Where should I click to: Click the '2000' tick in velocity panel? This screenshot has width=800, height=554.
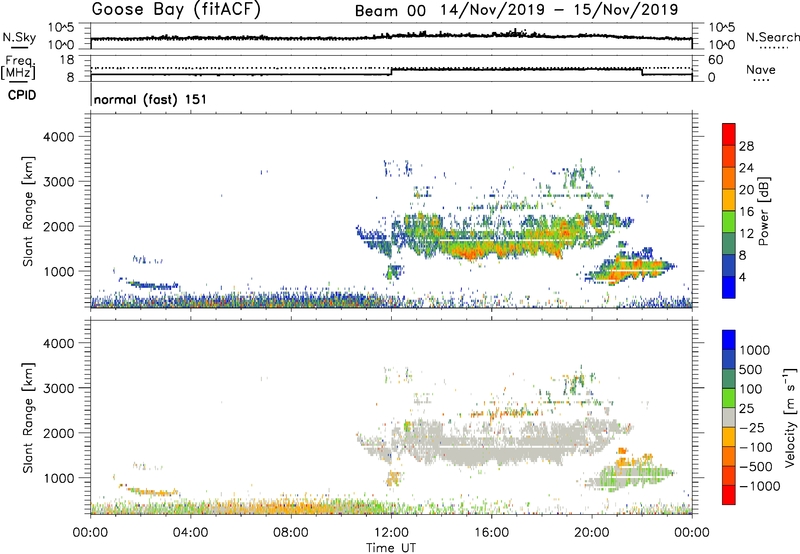[x=59, y=433]
